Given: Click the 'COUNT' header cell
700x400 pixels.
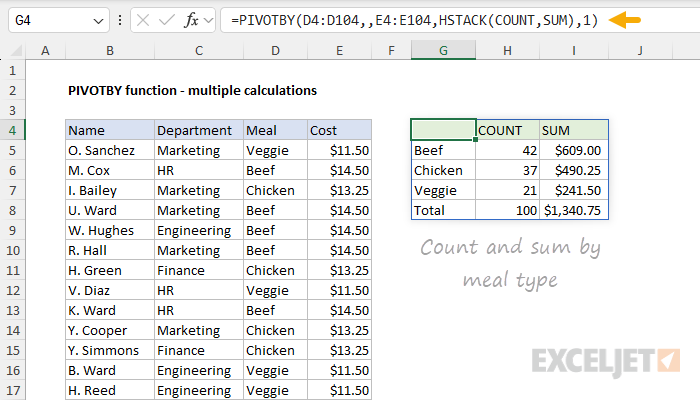Looking at the screenshot, I should tap(508, 130).
